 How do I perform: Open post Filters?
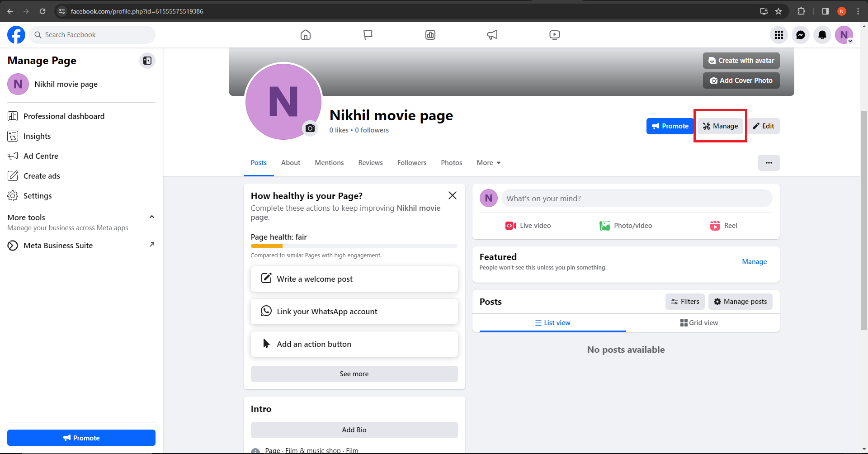pos(685,302)
